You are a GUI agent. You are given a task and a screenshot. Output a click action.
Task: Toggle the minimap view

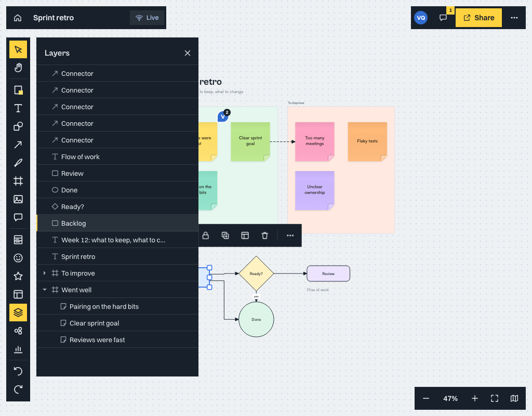pyautogui.click(x=514, y=398)
